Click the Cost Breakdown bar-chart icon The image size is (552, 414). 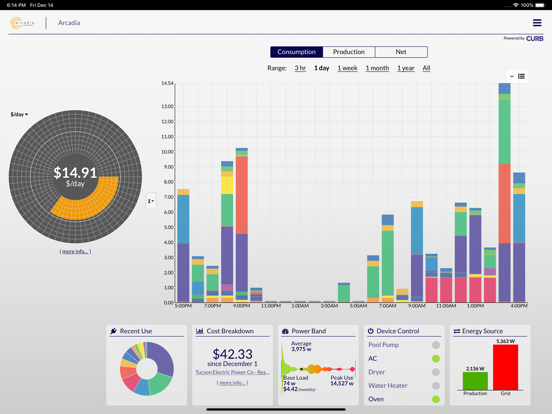pyautogui.click(x=200, y=331)
